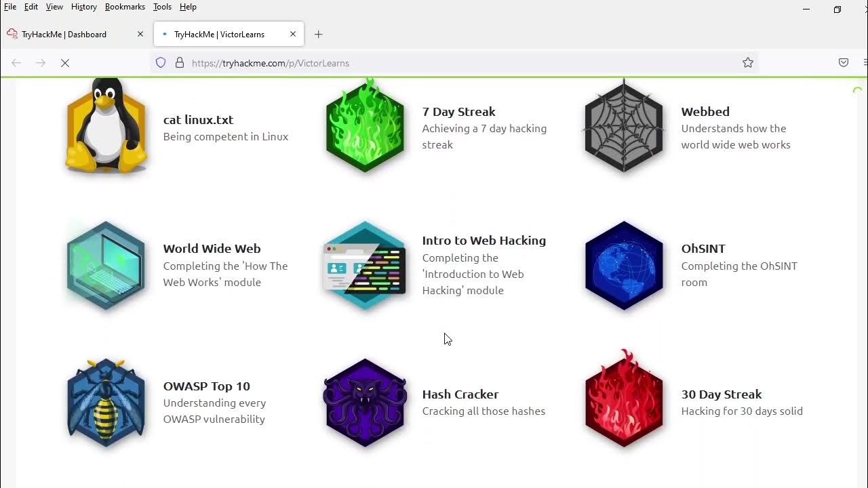The image size is (868, 488).
Task: Click 'Understanding every OWASP vulnerability' description
Action: pos(214,411)
